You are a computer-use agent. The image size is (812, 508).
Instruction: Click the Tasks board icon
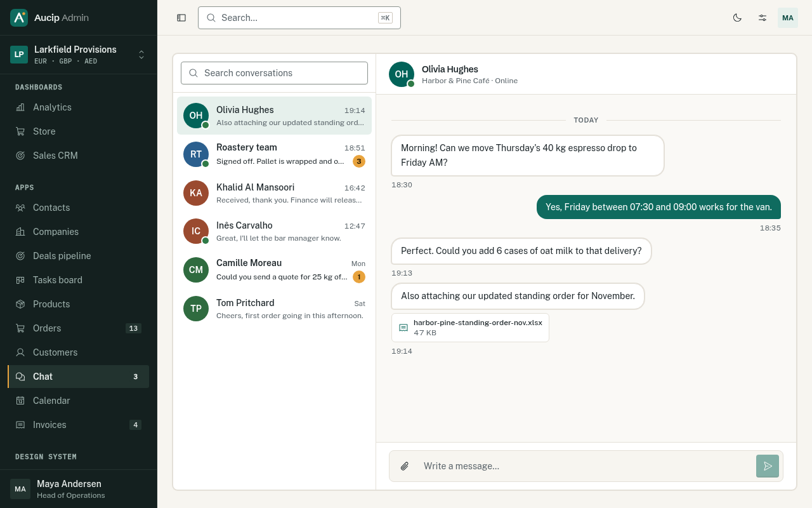20,280
